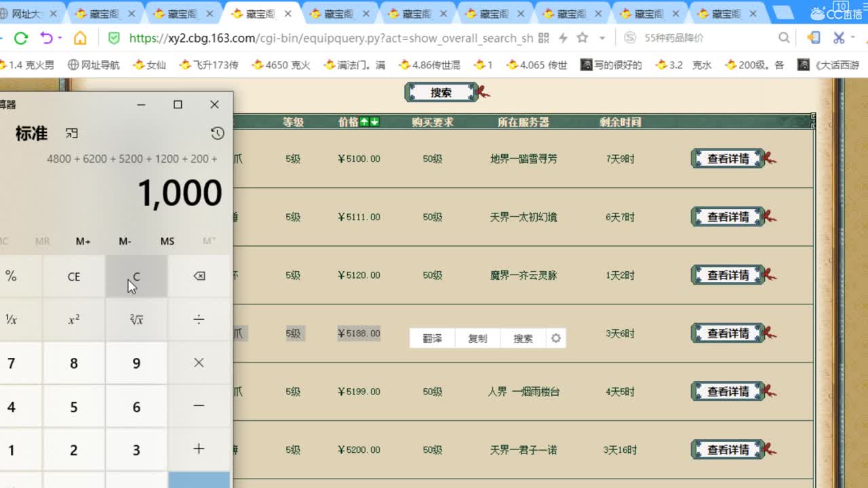Expand dropdown arrow next to star icon
The width and height of the screenshot is (868, 488).
(602, 39)
